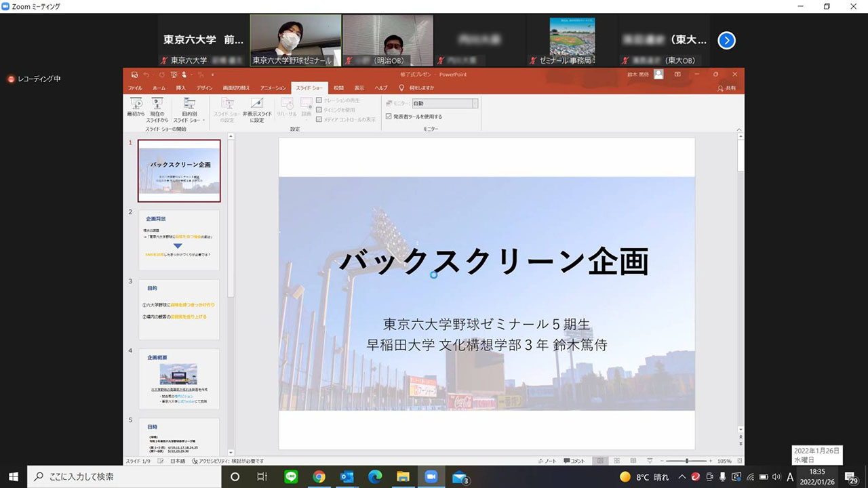Click Share (共有) button in PowerPoint
Screen dimensions: 868x488
726,88
